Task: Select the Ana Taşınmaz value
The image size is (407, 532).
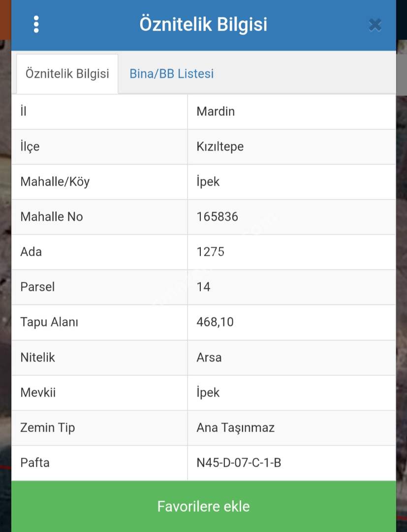Action: point(235,428)
